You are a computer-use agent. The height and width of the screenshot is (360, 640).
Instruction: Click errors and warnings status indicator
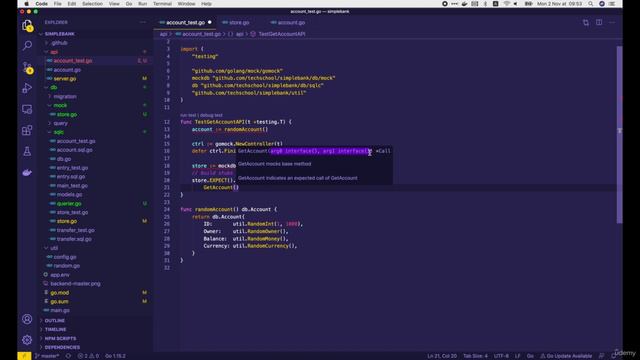coord(88,356)
